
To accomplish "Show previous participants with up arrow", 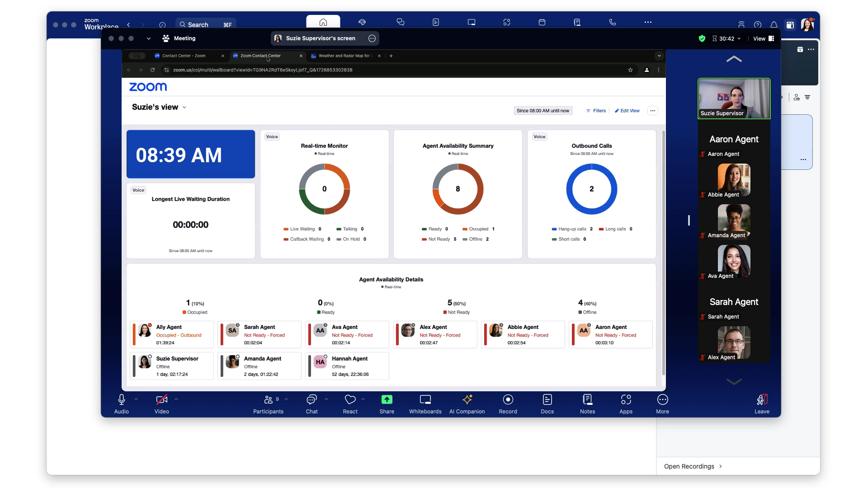I will [x=734, y=59].
